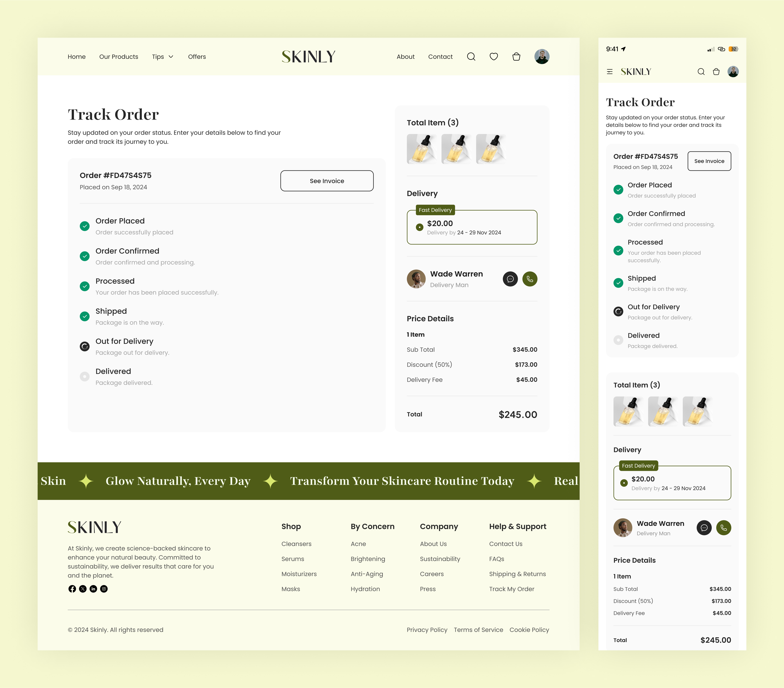This screenshot has height=688, width=784.
Task: Open the desktop user profile avatar menu
Action: (x=542, y=57)
